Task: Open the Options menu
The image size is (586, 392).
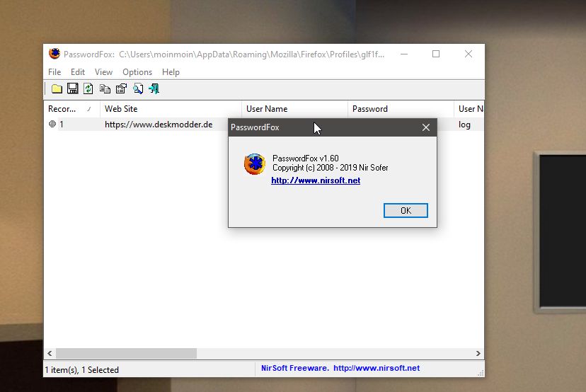Action: (x=137, y=71)
